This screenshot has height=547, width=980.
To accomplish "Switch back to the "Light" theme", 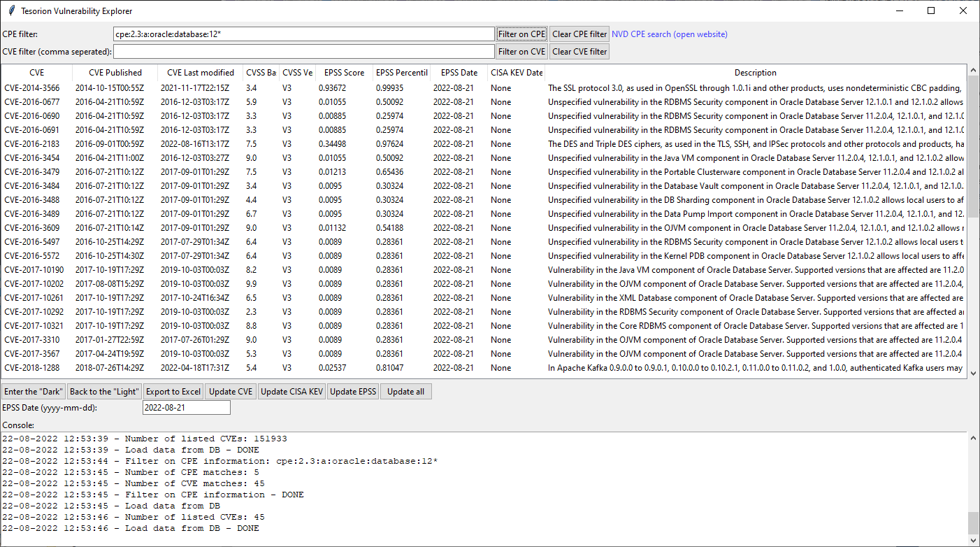I will (103, 391).
